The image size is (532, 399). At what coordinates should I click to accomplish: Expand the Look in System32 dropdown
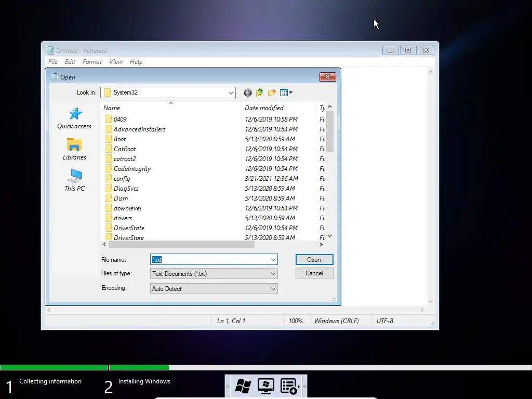(x=231, y=92)
